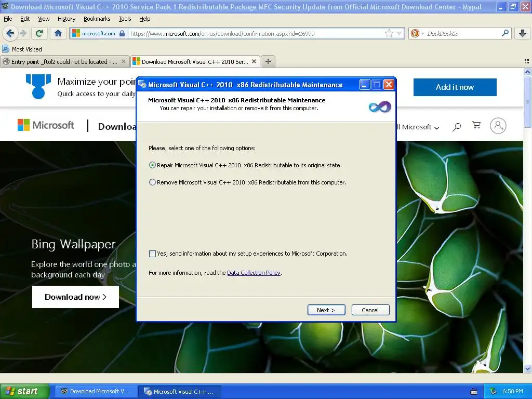The image size is (532, 399).
Task: Open the browser Home icon
Action: point(58,33)
